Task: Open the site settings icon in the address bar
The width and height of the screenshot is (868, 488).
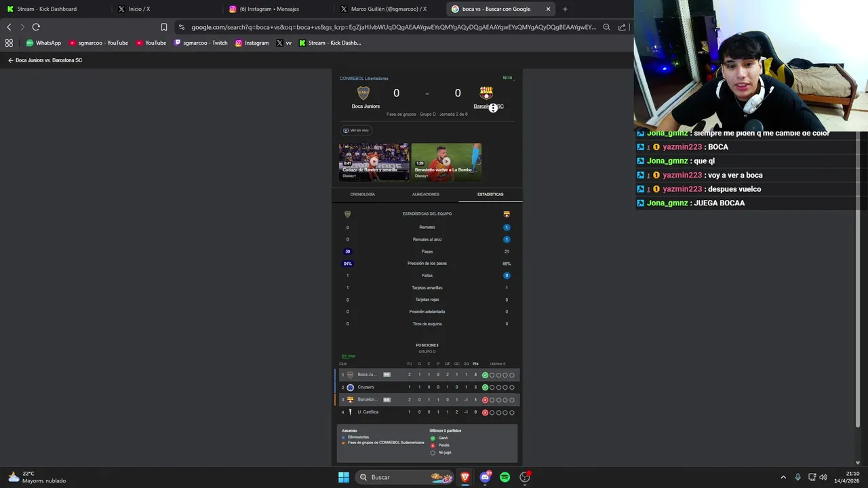Action: pos(181,27)
